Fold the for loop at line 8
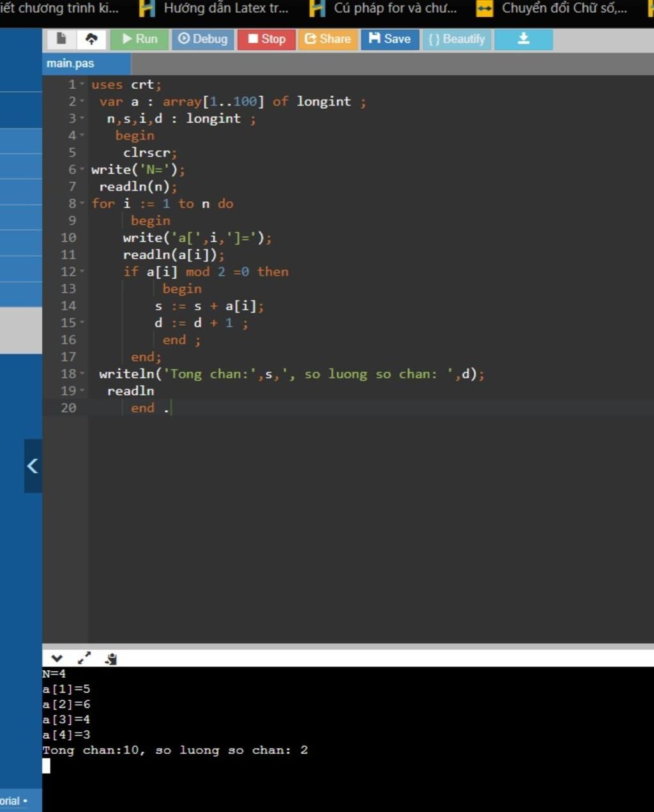Viewport: 654px width, 812px height. click(82, 204)
